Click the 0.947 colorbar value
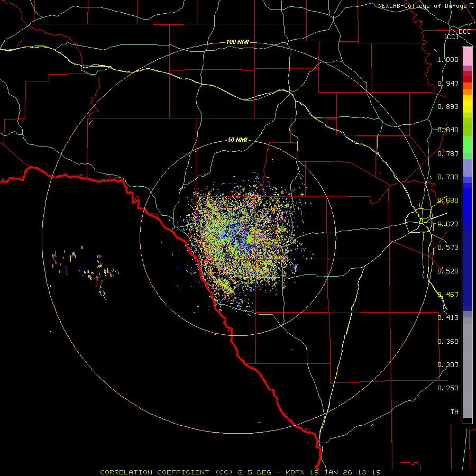476x476 pixels. [448, 83]
